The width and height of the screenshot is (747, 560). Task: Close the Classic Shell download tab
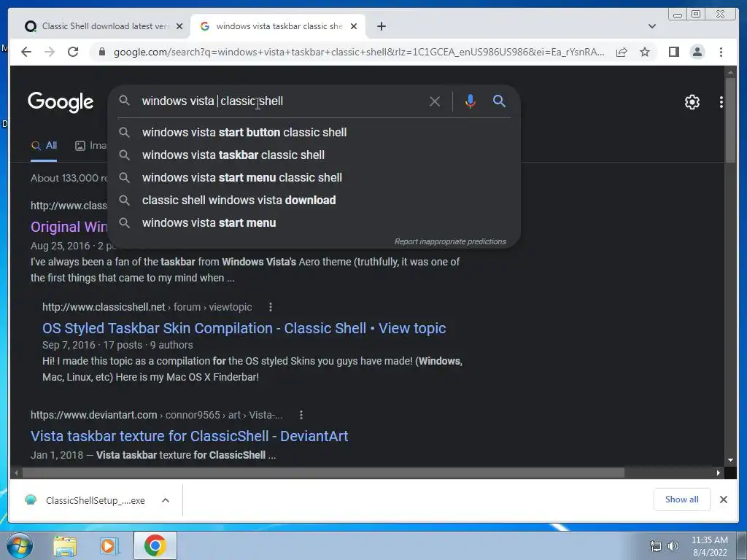tap(179, 26)
